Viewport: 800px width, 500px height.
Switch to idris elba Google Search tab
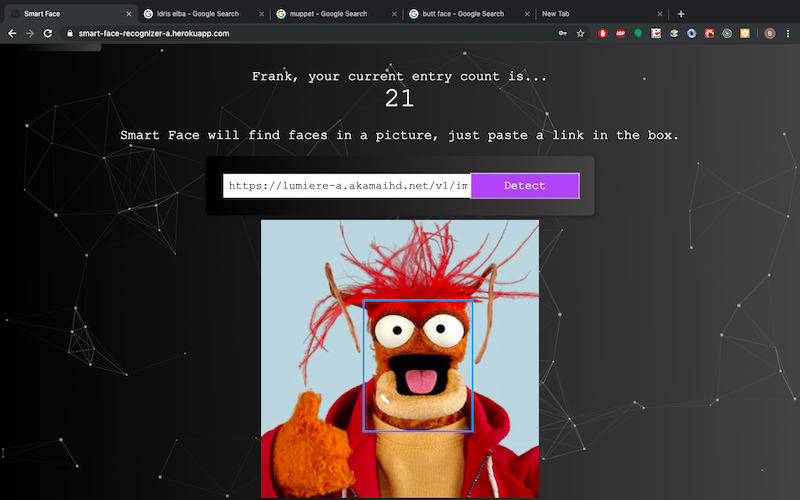click(204, 14)
